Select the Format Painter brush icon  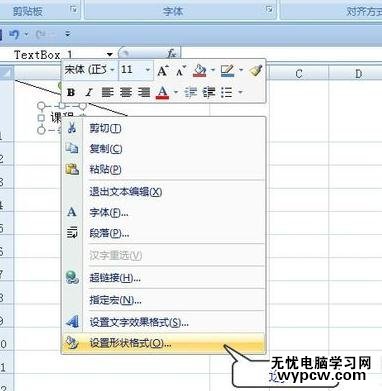coord(256,70)
